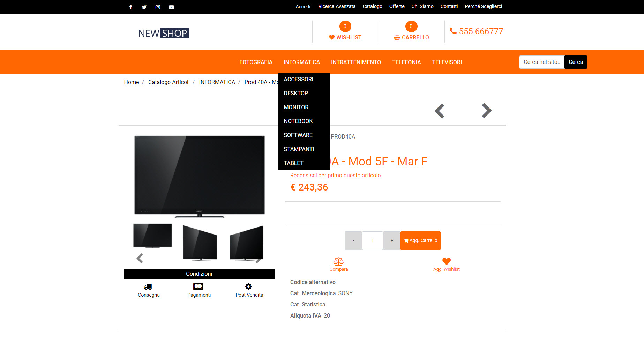Screen dimensions: 644x342
Task: Decrease quantity with minus button
Action: 353,240
